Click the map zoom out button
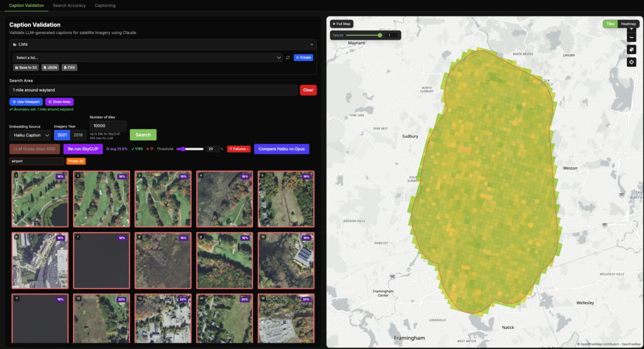The width and height of the screenshot is (644, 349). point(631,38)
